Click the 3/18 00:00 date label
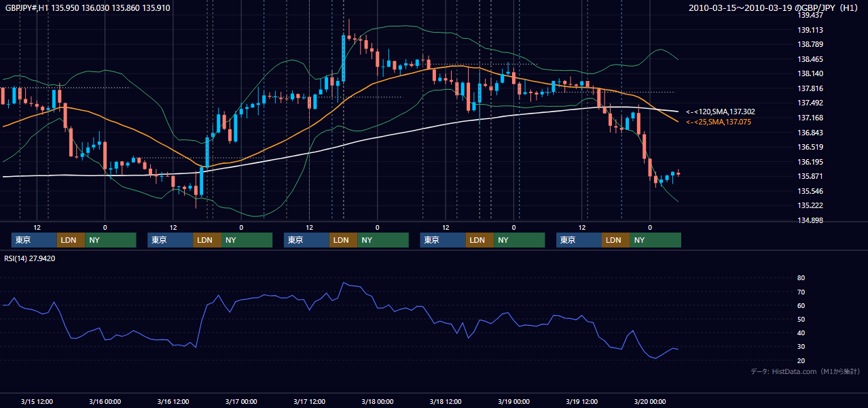Viewport: 868px width, 408px height. click(378, 401)
